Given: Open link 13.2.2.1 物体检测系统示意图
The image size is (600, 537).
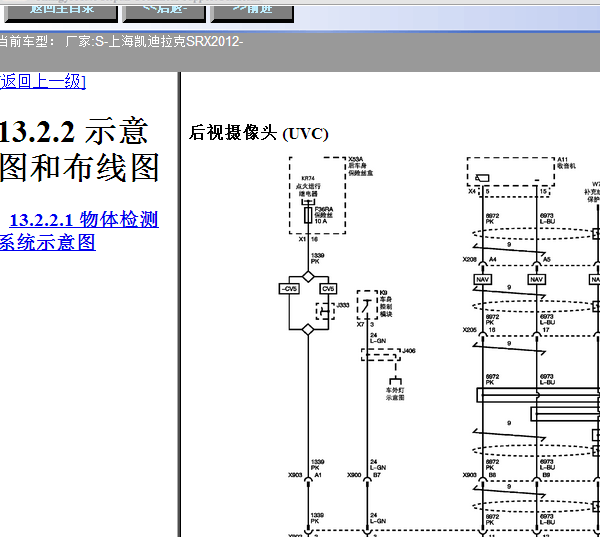Looking at the screenshot, I should pos(79,231).
